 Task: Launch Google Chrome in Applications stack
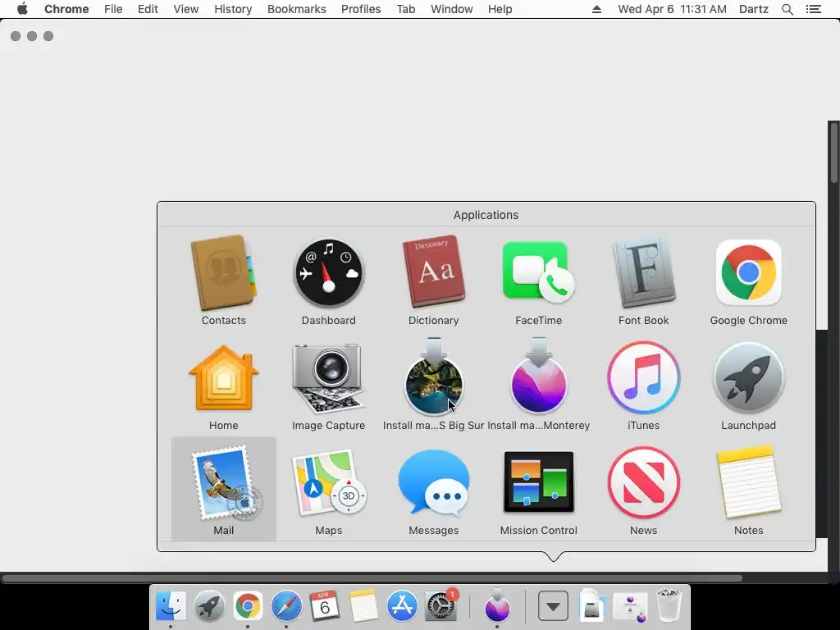coord(748,272)
